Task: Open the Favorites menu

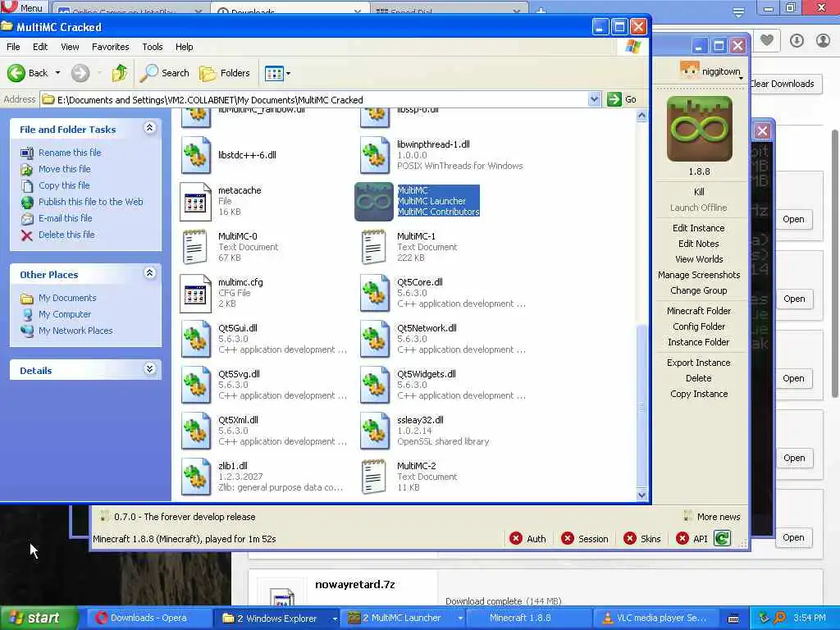Action: click(x=111, y=47)
